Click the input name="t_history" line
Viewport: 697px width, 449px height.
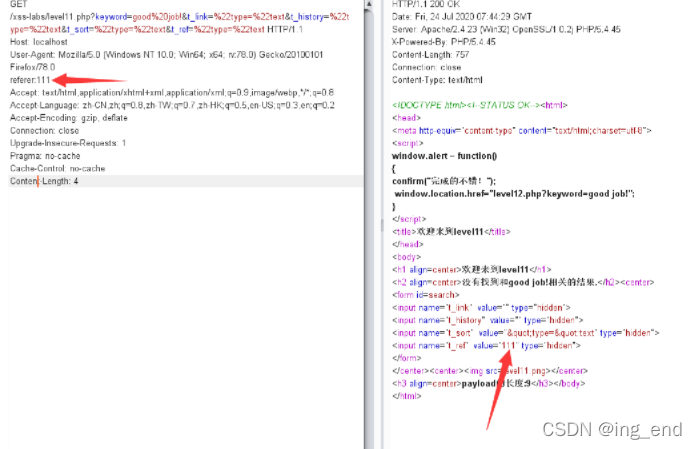click(x=487, y=320)
